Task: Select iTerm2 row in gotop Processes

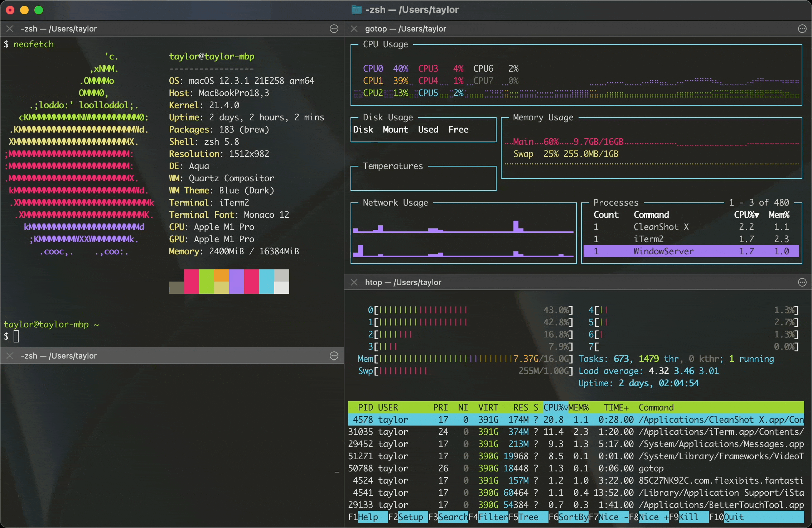Action: 691,239
